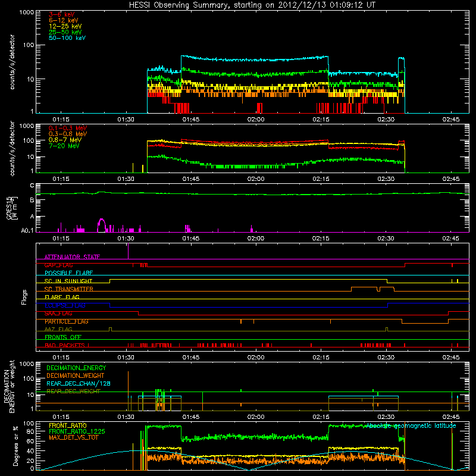Click the "DECIMATION_WEIGHT" legend label
The width and height of the screenshot is (476, 476).
pyautogui.click(x=76, y=376)
